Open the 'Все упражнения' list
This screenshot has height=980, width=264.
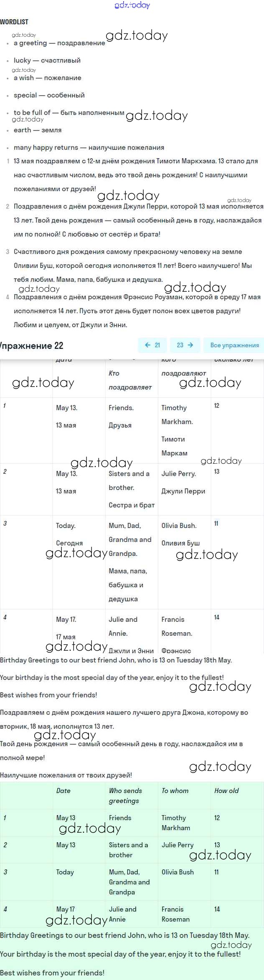pos(234,345)
